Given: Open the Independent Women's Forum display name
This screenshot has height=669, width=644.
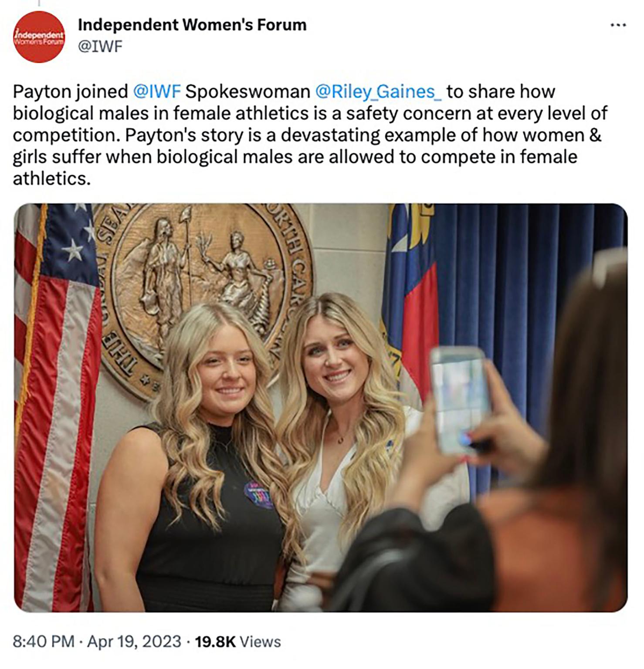Looking at the screenshot, I should pyautogui.click(x=192, y=25).
